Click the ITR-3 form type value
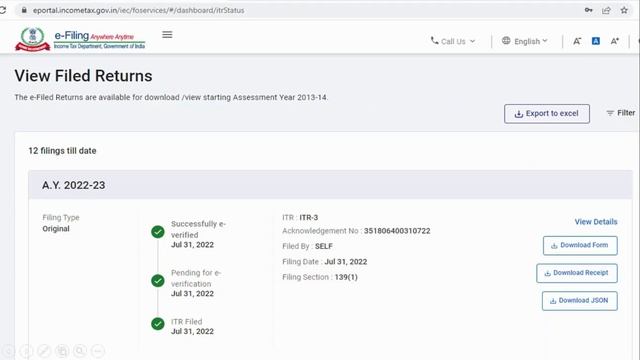 point(309,218)
